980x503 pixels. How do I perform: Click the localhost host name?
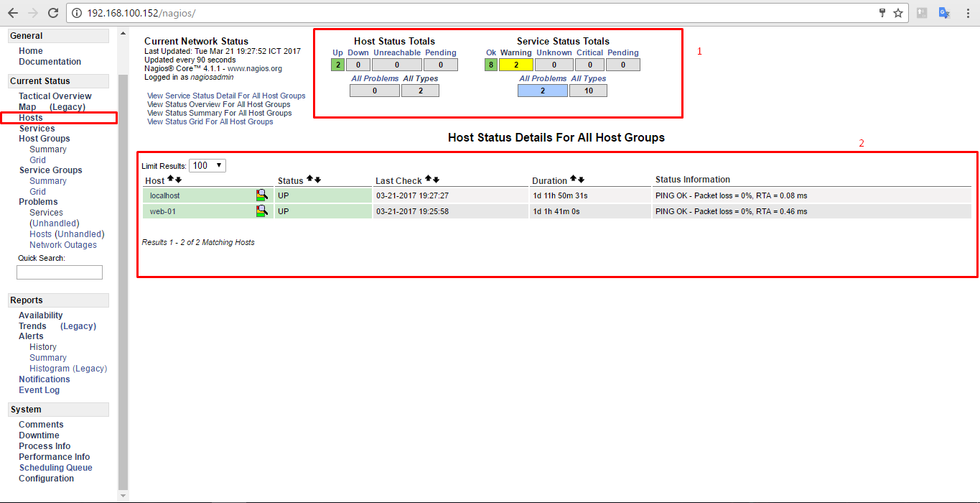tap(165, 195)
